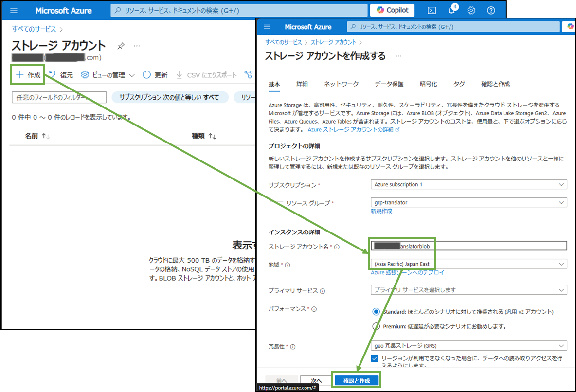This screenshot has height=392, width=576.
Task: Click info icon beside 地域
Action: coord(288,265)
